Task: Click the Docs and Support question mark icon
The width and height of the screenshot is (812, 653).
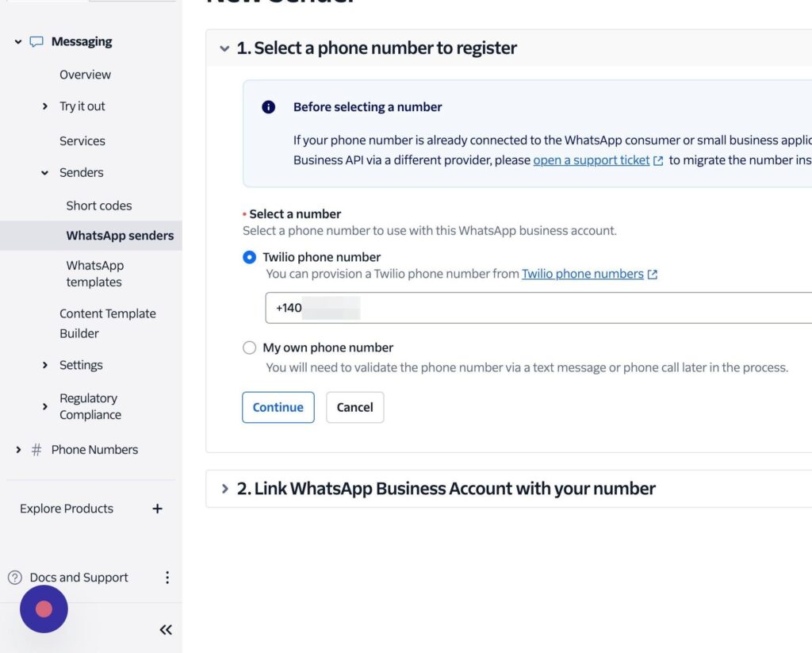Action: (x=15, y=578)
